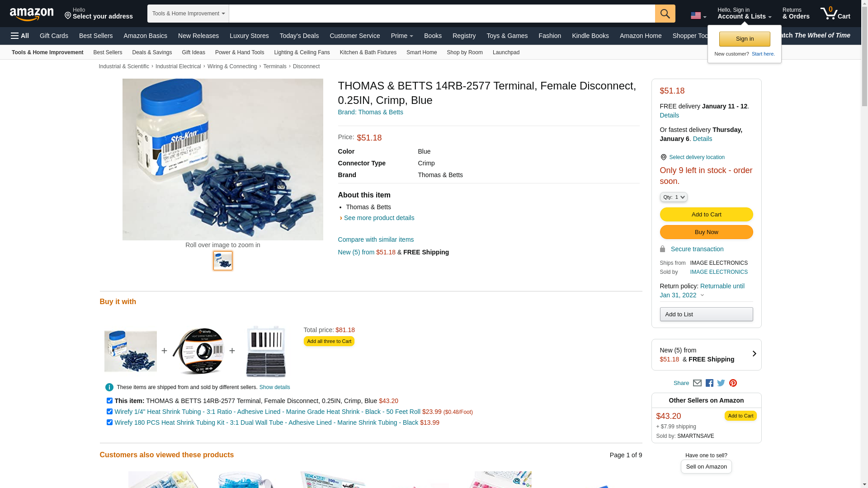The image size is (868, 488).
Task: Select the product image thumbnail
Action: point(223,261)
